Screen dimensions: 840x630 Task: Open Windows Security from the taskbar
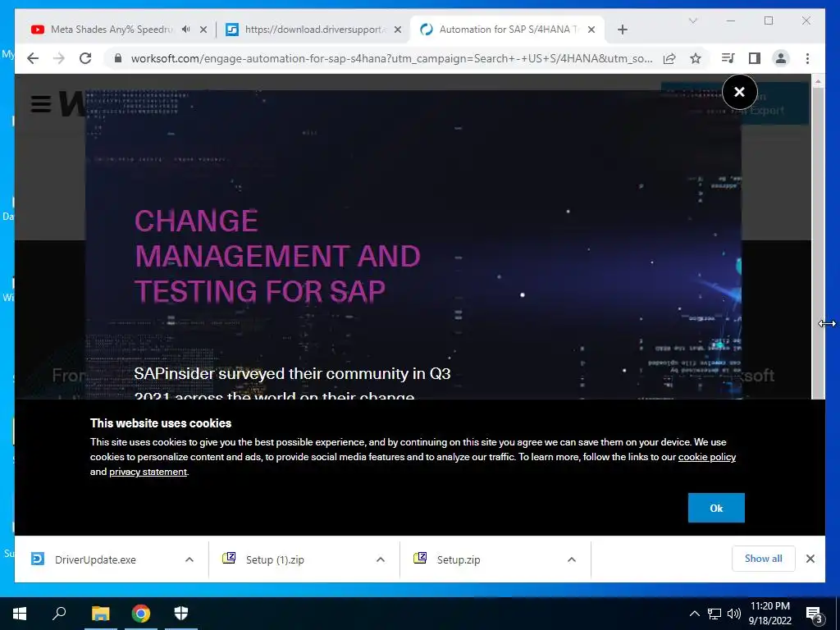(x=181, y=614)
